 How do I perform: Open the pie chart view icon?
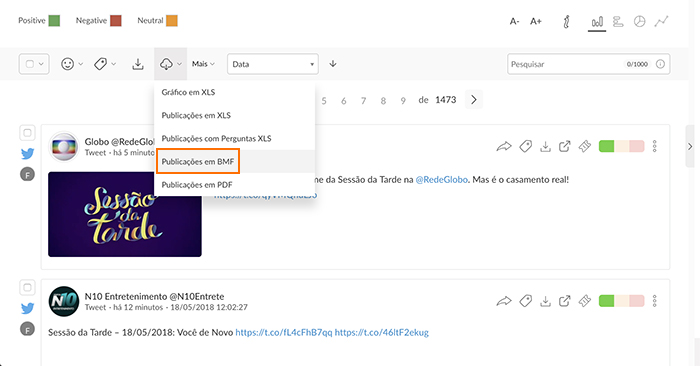[x=640, y=21]
